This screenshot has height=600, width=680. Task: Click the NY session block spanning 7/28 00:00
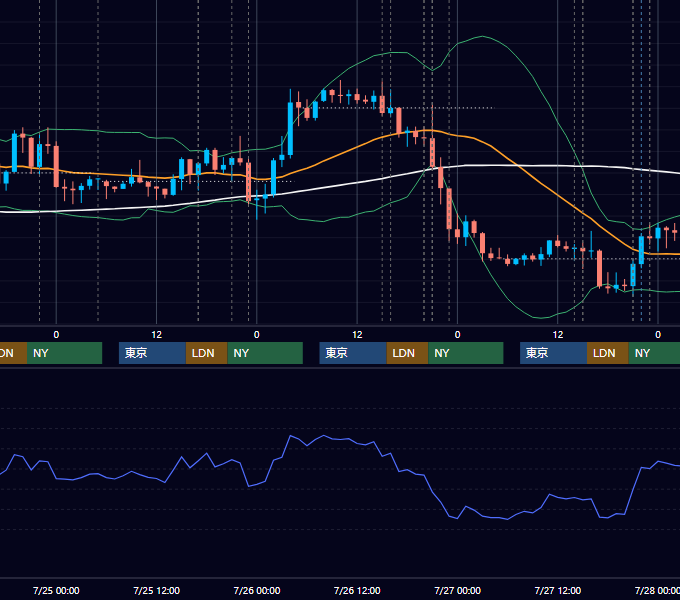click(654, 353)
